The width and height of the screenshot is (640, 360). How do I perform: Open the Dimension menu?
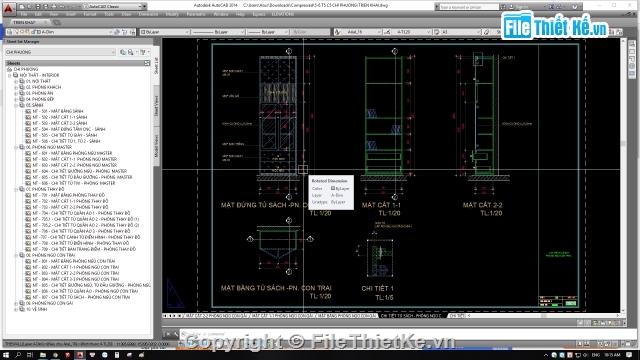(148, 14)
